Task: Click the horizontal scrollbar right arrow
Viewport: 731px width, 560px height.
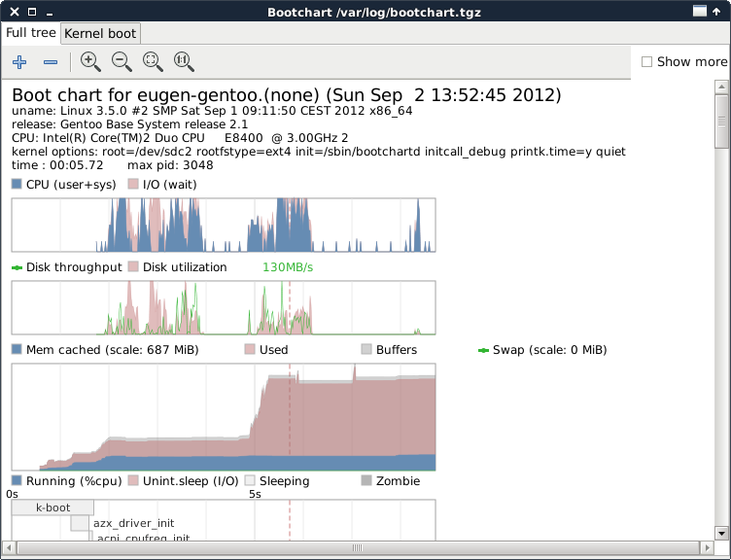Action: (x=708, y=547)
